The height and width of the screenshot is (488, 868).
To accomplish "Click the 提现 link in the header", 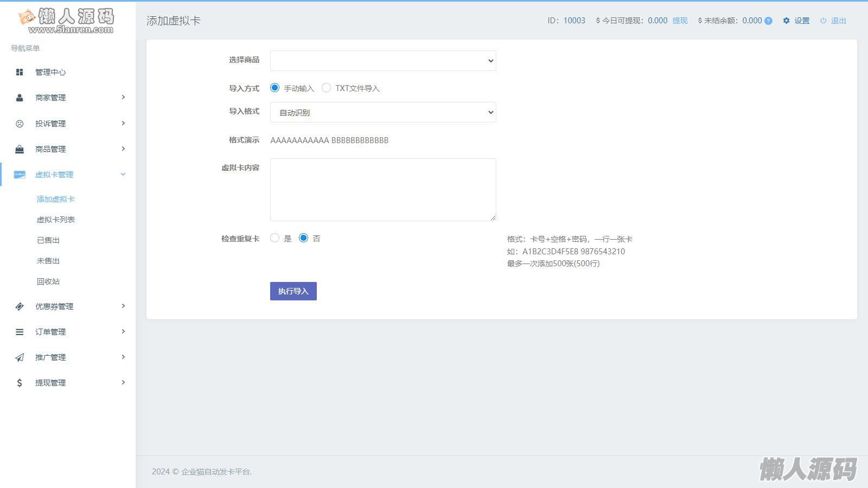I will (680, 21).
